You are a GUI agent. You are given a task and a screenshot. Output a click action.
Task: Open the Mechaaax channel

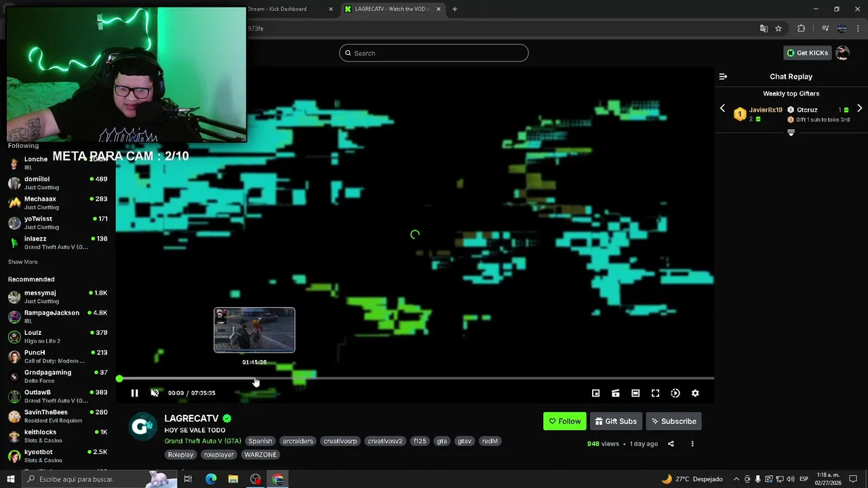[58, 203]
